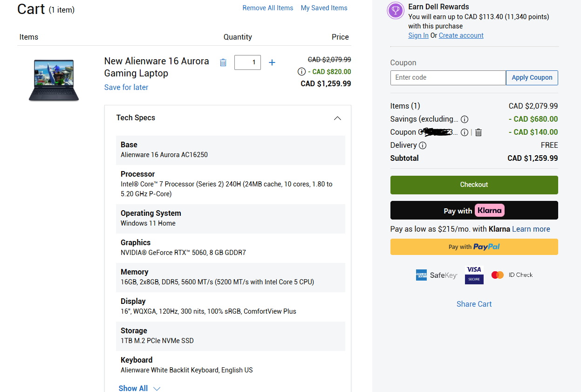The image size is (581, 392).
Task: Expand Show All tech specs
Action: point(139,388)
